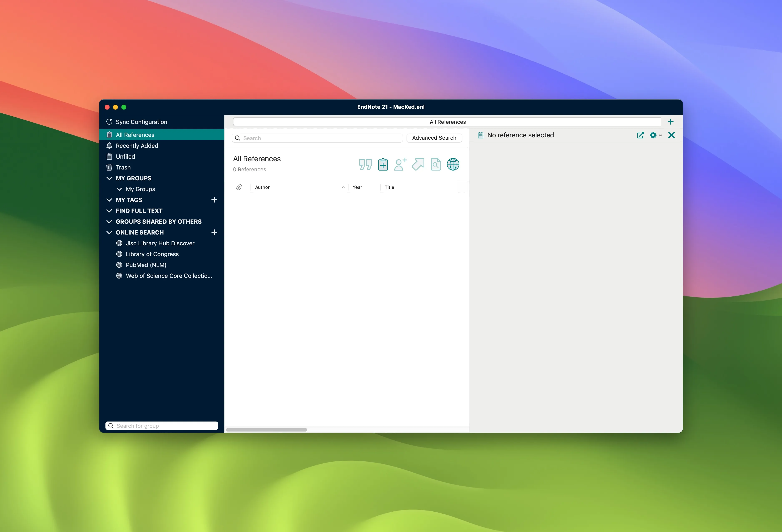Click the green fullscreen window button
This screenshot has width=782, height=532.
point(124,107)
